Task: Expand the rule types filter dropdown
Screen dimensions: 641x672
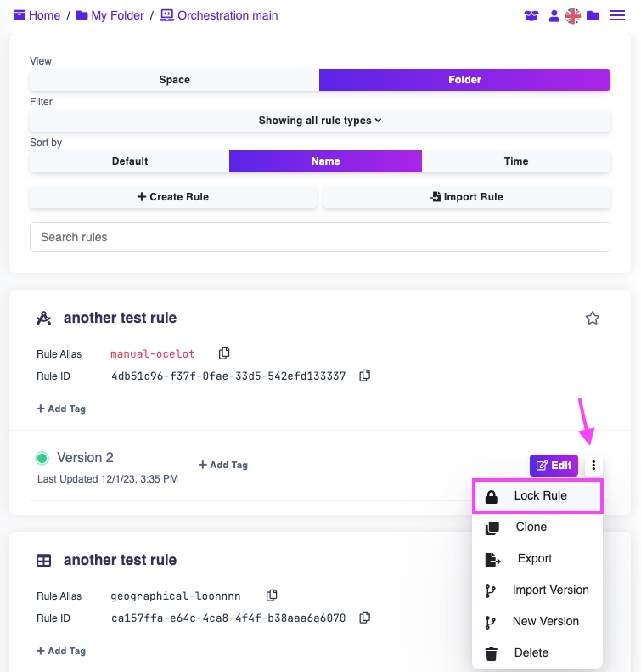Action: point(320,121)
